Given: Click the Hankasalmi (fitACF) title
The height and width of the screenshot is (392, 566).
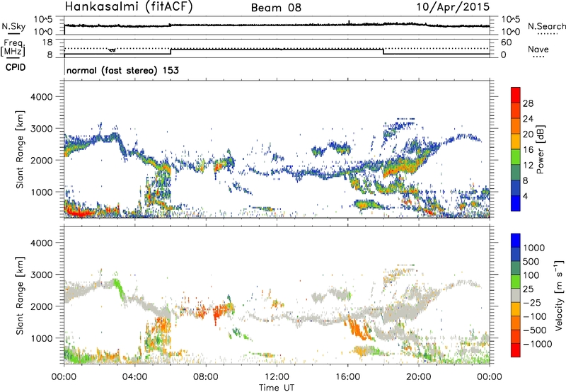Looking at the screenshot, I should point(129,6).
